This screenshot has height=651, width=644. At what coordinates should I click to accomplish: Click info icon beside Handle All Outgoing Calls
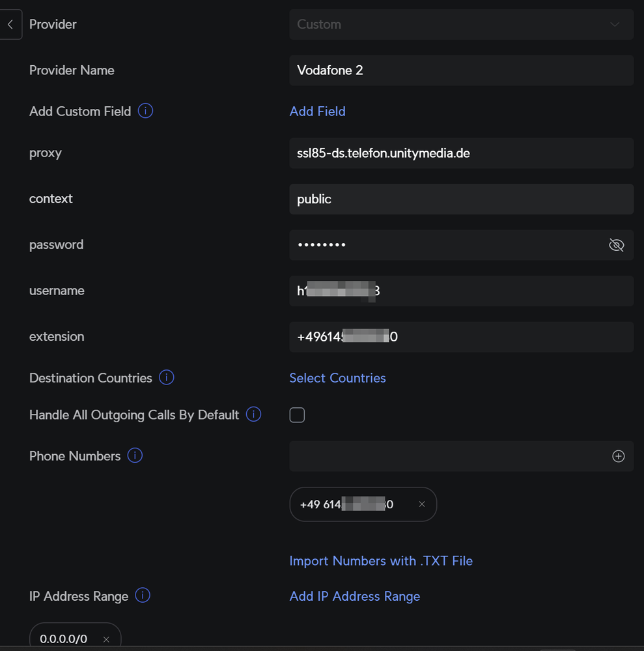(254, 414)
